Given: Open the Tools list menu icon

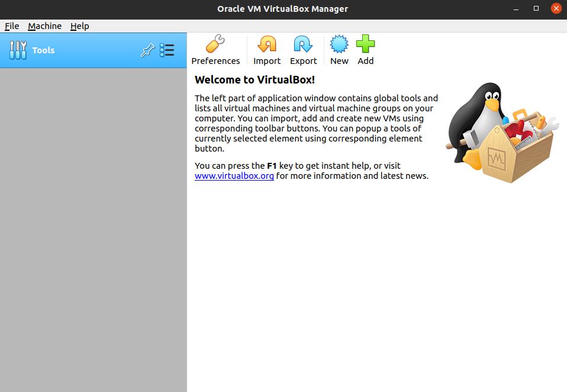Looking at the screenshot, I should tap(167, 50).
